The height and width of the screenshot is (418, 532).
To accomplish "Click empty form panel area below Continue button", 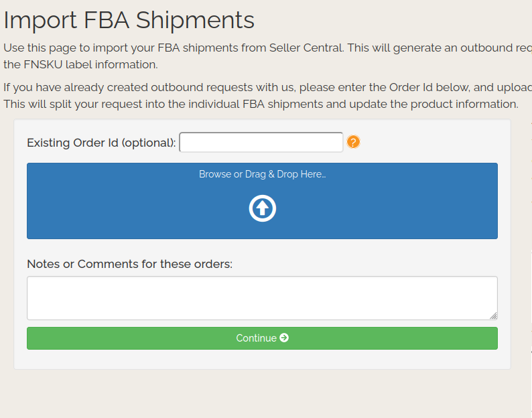I will click(x=262, y=359).
